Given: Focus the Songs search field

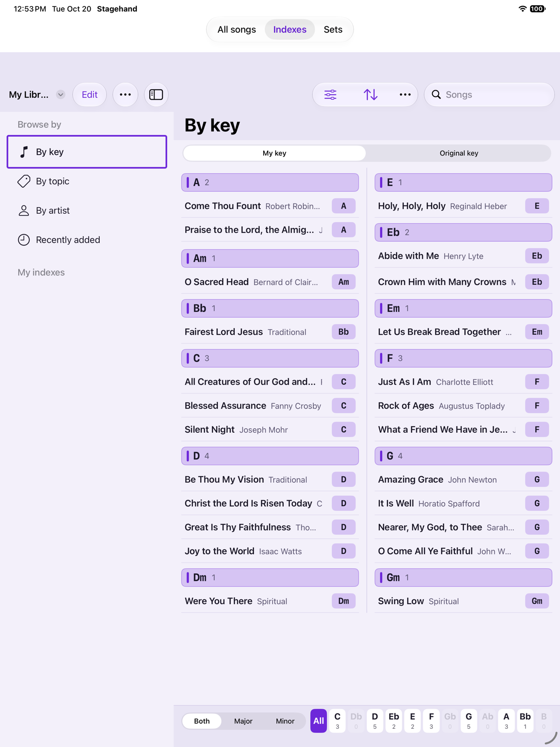Looking at the screenshot, I should pyautogui.click(x=489, y=95).
